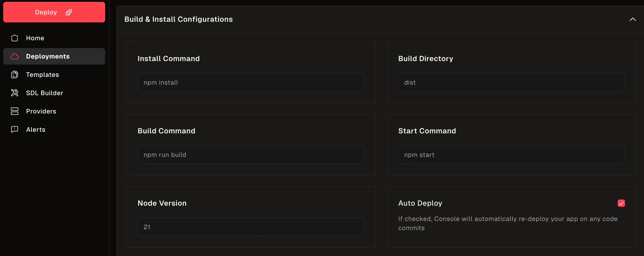Screen dimensions: 644x256
Task: Click the SDL Builder tools icon
Action: coord(14,93)
